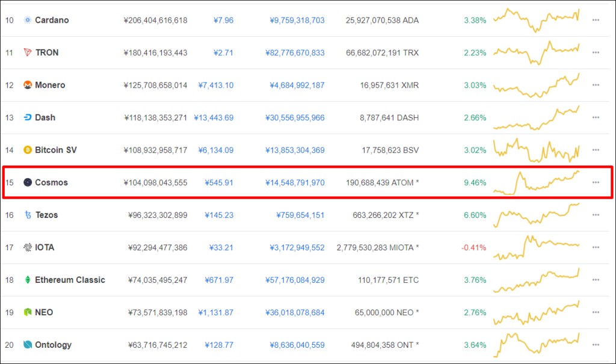Image resolution: width=616 pixels, height=364 pixels.
Task: Open the Bitcoin SV coin page
Action: (x=56, y=150)
